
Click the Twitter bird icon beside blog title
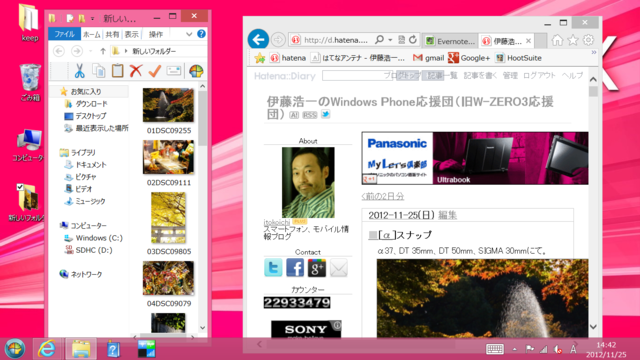click(x=325, y=114)
